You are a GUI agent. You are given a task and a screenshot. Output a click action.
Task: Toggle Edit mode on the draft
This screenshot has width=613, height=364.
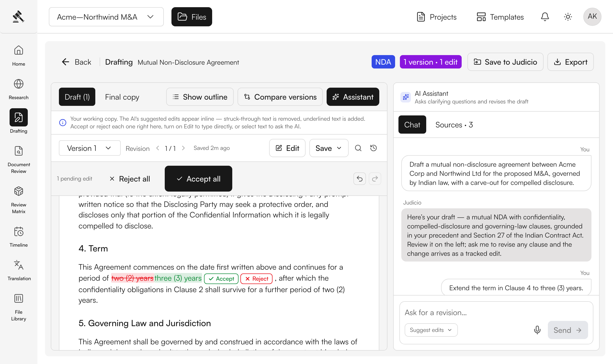point(287,148)
